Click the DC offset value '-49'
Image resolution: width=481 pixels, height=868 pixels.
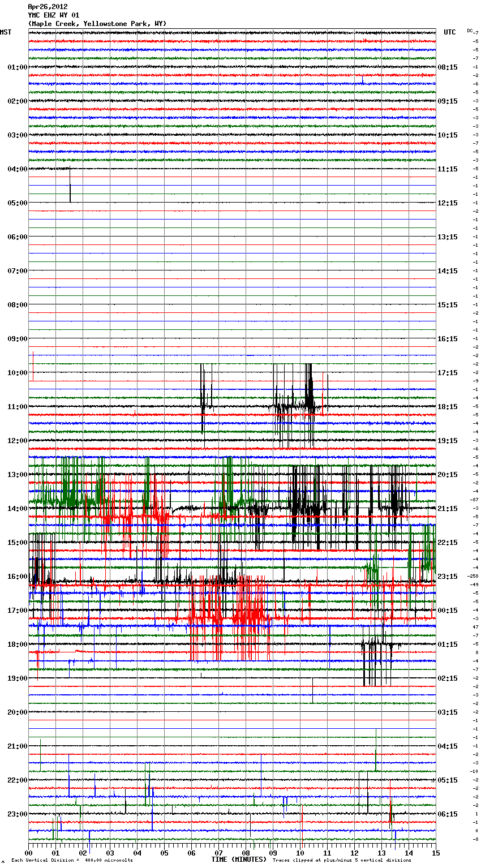point(474,585)
